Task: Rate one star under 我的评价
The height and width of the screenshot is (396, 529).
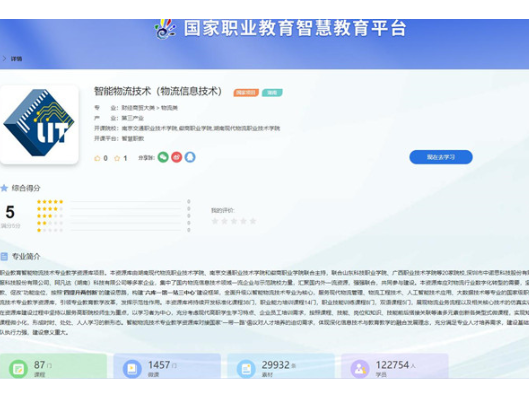Action: [215, 221]
